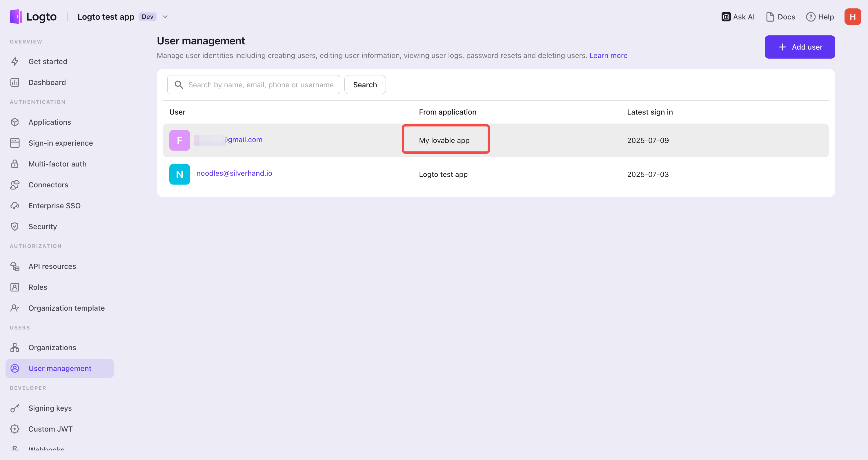Open the Logto test app tenant name
Viewport: 868px width, 460px height.
click(x=106, y=17)
